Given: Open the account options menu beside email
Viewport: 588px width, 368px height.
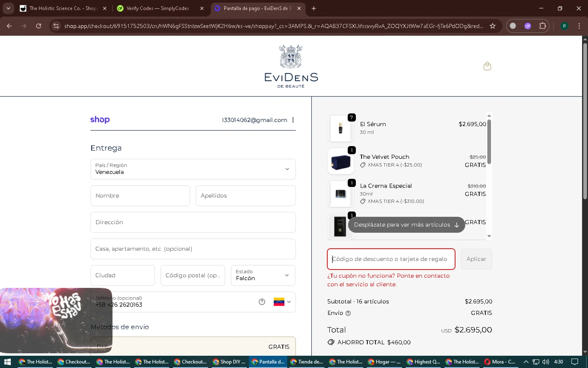Looking at the screenshot, I should (293, 120).
